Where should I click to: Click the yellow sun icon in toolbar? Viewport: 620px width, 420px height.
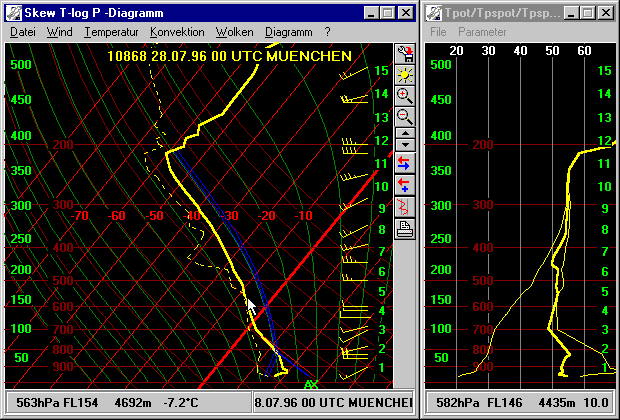tap(405, 74)
